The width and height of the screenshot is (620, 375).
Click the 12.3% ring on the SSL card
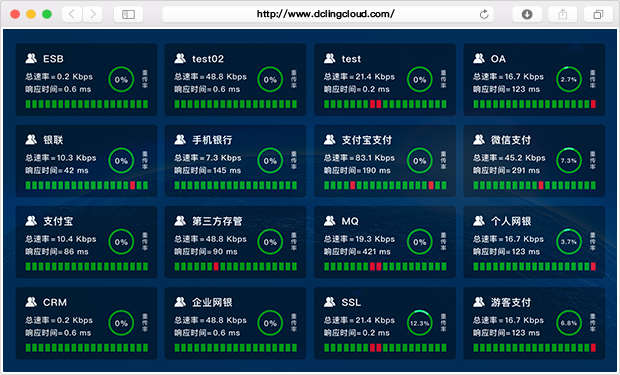pyautogui.click(x=420, y=323)
